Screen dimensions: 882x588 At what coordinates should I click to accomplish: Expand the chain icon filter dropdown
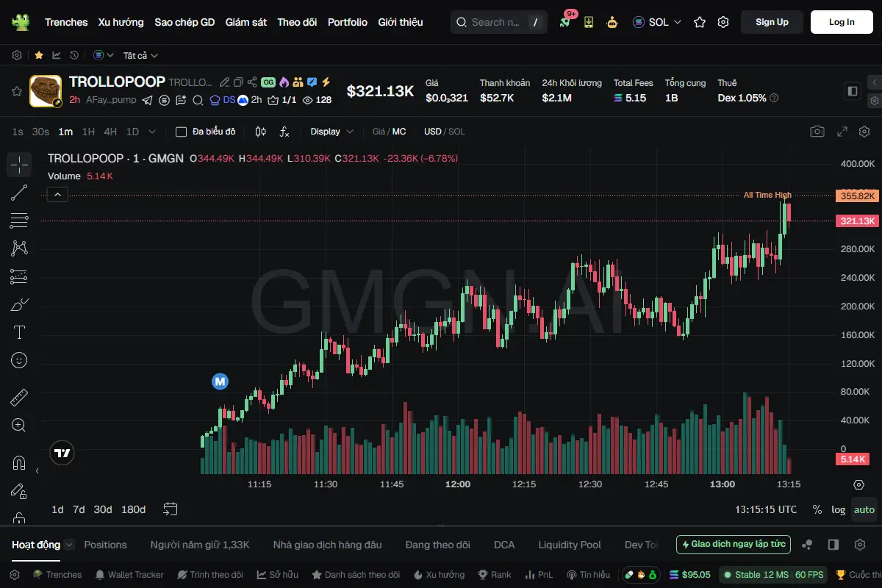(104, 55)
